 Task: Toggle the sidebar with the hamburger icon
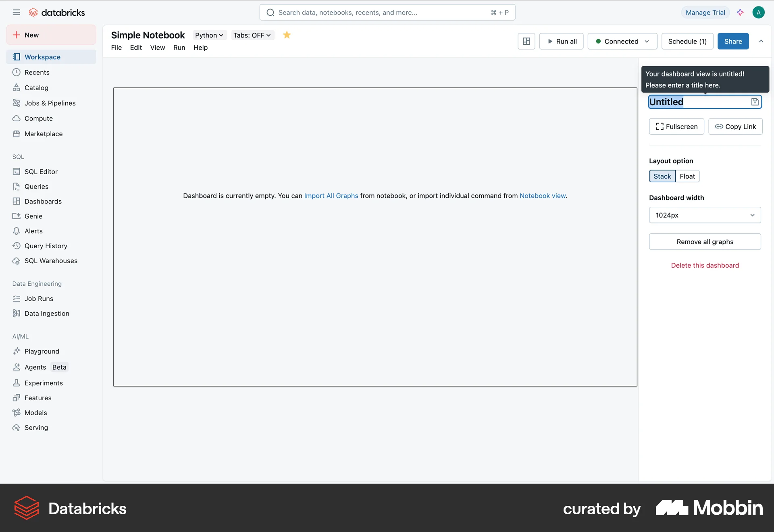[16, 12]
